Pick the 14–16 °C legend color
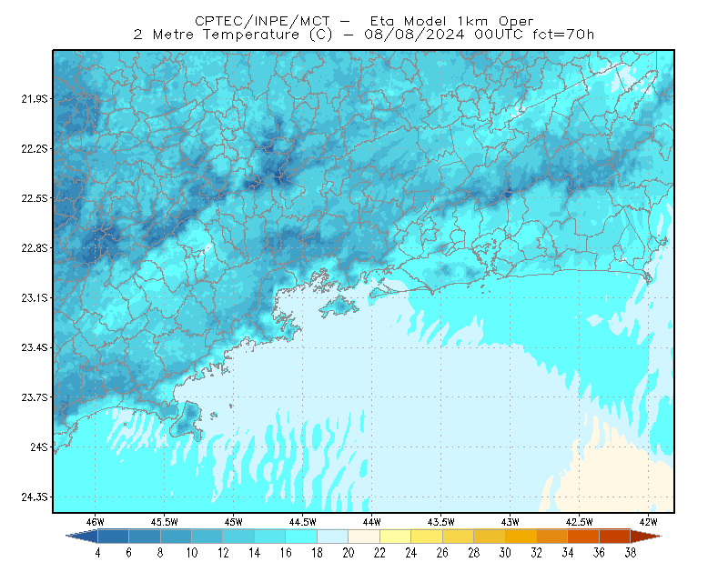This screenshot has width=728, height=562. (270, 537)
